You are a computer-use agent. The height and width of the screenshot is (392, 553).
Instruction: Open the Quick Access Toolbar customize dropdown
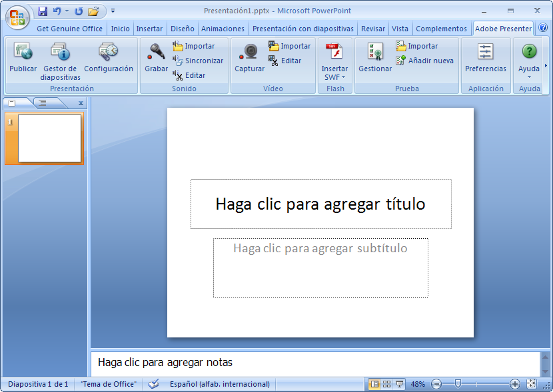[x=113, y=11]
